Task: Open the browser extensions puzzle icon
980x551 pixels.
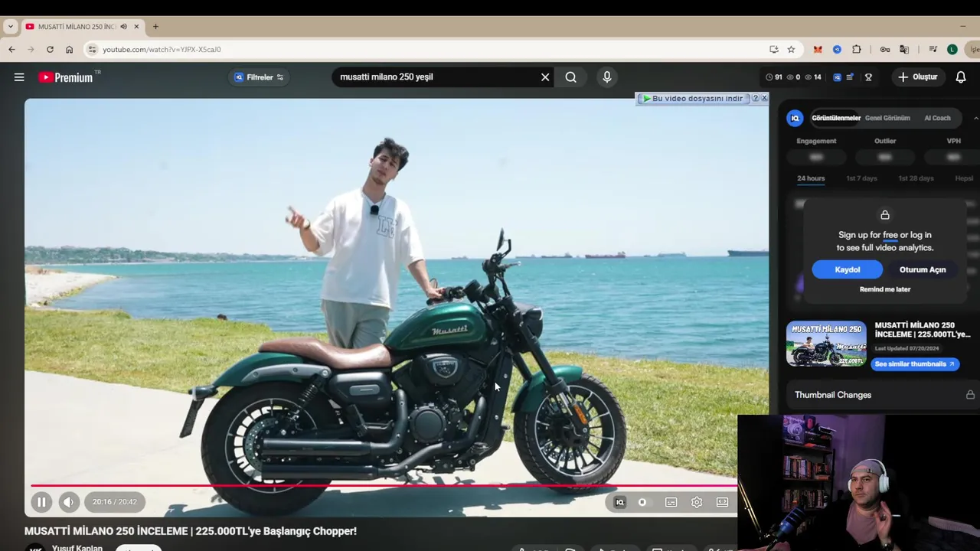Action: tap(857, 50)
